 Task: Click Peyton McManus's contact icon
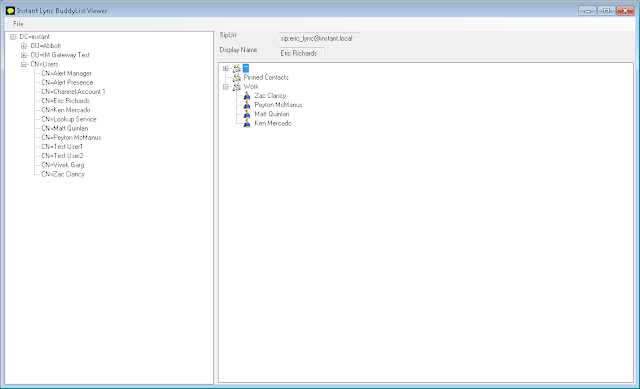tap(247, 105)
